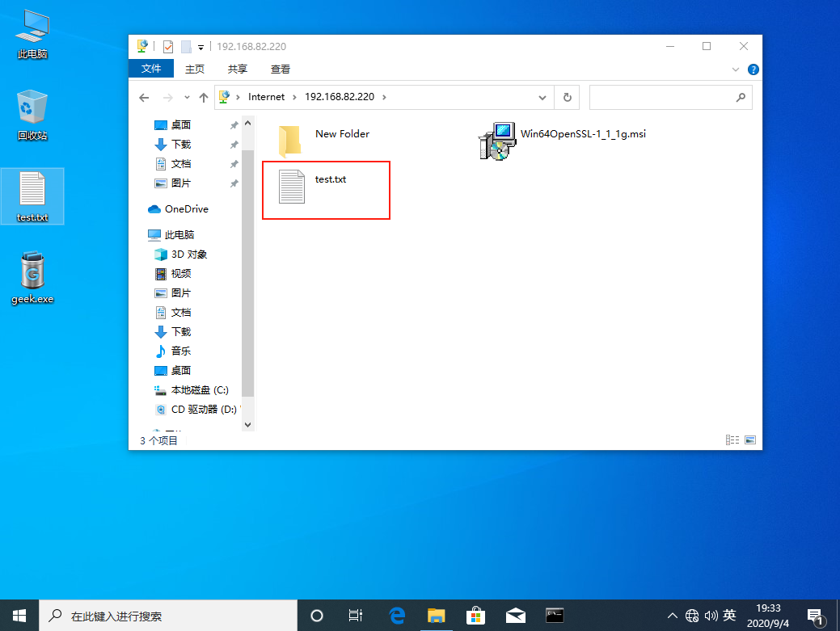Switch to large icons view layout icon

pyautogui.click(x=750, y=440)
